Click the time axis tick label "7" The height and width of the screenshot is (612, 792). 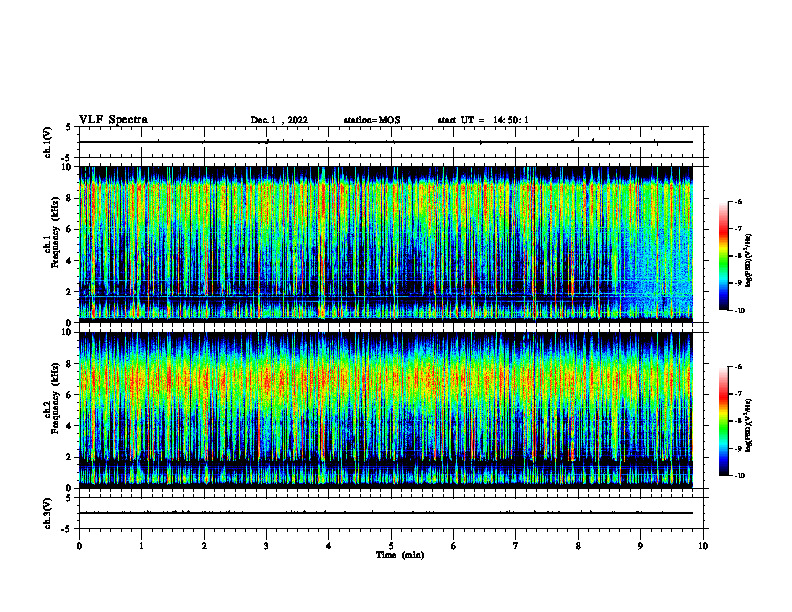pos(516,546)
